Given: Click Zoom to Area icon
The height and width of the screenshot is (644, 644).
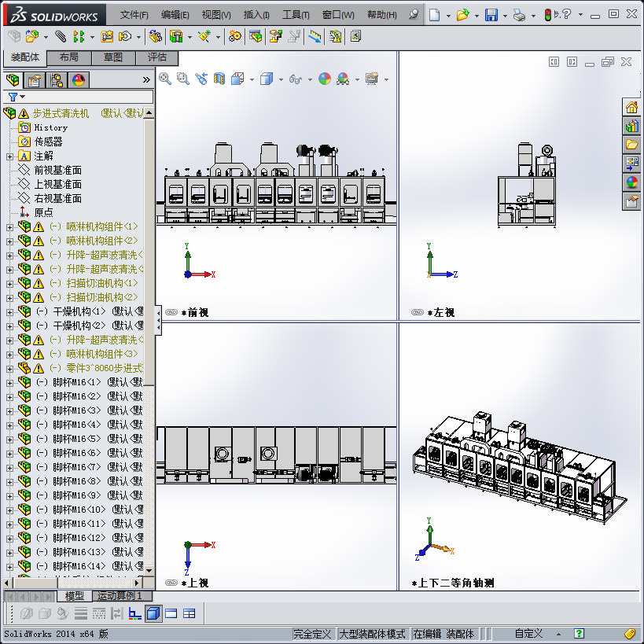Looking at the screenshot, I should click(x=182, y=79).
